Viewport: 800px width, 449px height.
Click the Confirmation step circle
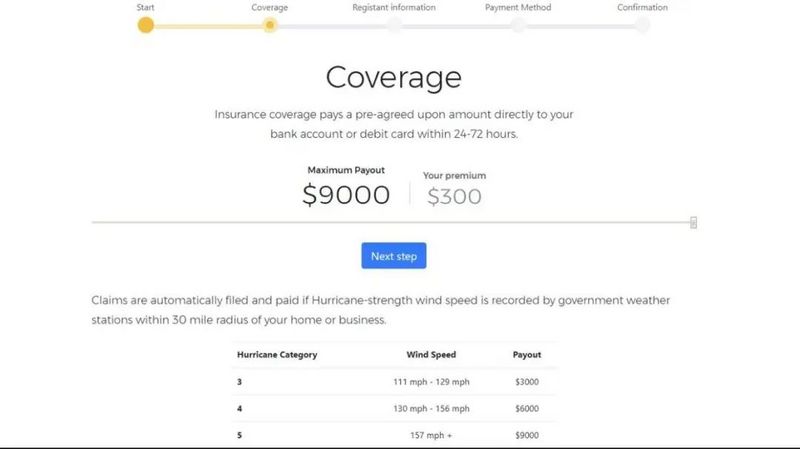642,25
